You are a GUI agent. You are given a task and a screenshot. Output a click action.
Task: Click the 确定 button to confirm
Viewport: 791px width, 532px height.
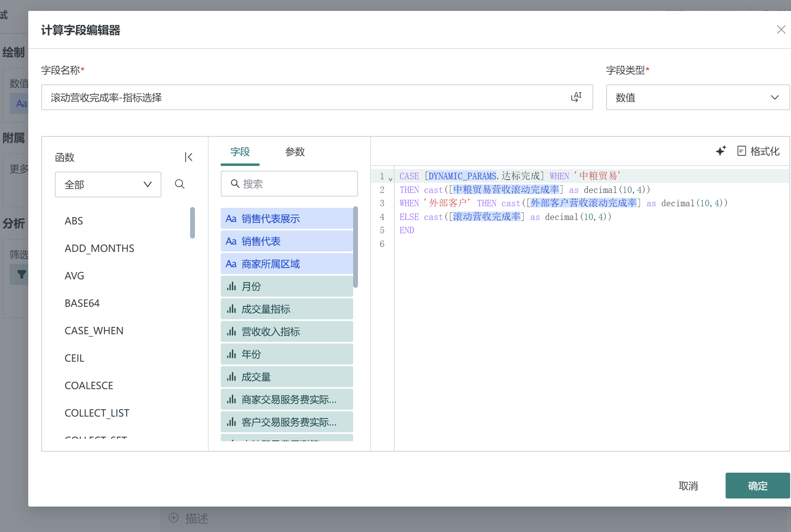pos(757,486)
